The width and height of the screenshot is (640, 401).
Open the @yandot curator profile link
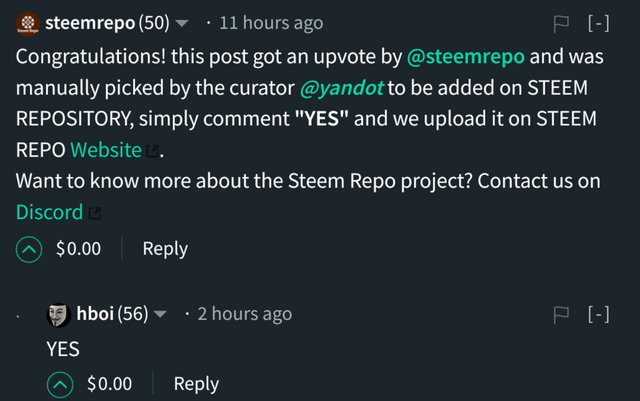341,88
